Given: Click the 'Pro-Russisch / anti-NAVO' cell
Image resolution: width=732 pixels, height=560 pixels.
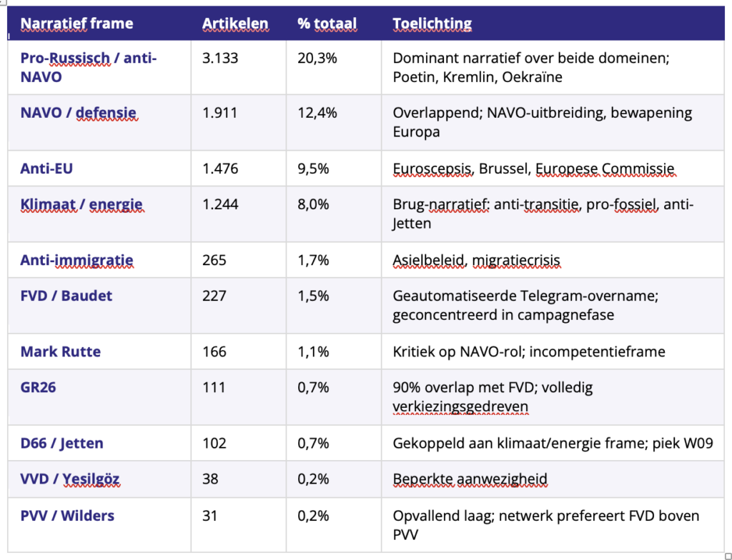Looking at the screenshot, I should coord(89,67).
